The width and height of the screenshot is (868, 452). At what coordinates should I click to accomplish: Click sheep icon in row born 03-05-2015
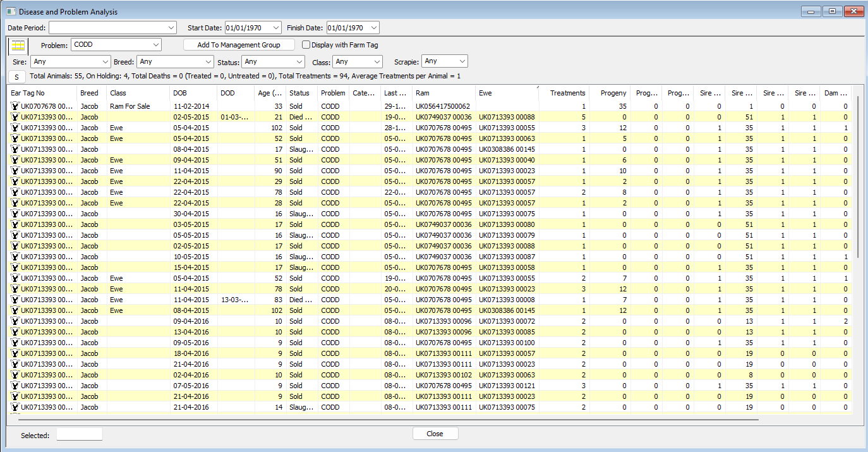(x=15, y=224)
